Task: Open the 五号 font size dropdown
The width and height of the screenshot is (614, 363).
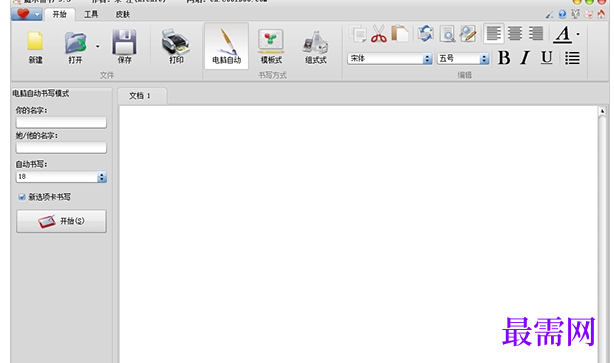Action: click(x=484, y=59)
